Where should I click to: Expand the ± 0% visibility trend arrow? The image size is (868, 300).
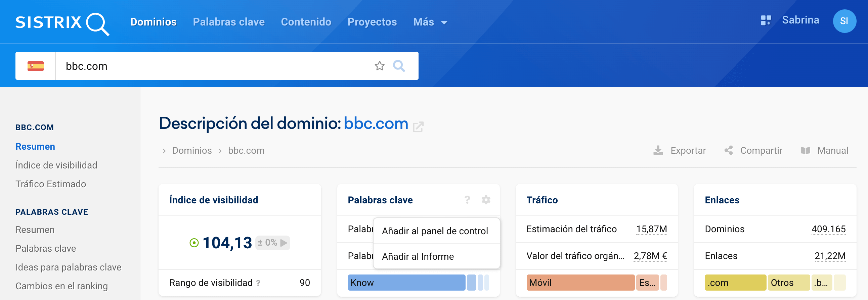[x=284, y=243]
